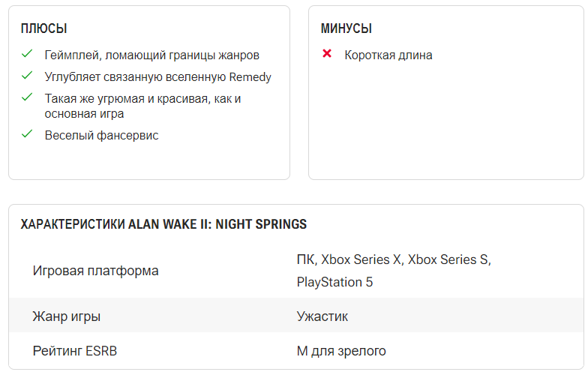Click the checkmark beside 'Такая же угрюмая и красивая'

27,97
